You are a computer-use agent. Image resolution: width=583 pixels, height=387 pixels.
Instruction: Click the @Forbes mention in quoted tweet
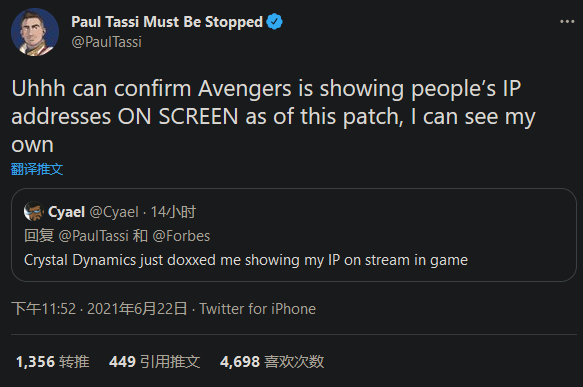181,236
